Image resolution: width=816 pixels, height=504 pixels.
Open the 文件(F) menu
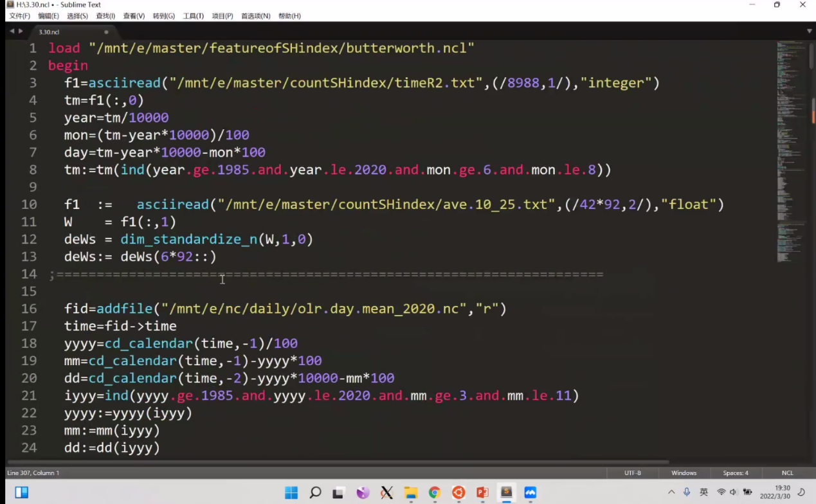pyautogui.click(x=19, y=15)
